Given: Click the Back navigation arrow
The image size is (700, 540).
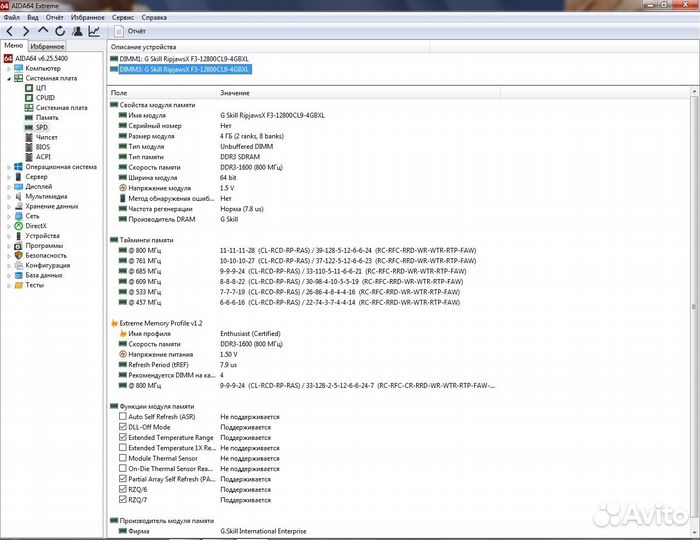Looking at the screenshot, I should [10, 31].
